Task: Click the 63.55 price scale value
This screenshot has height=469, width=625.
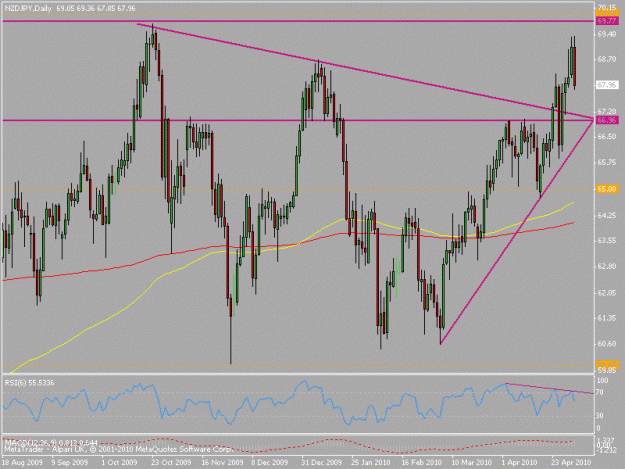Action: tap(607, 240)
